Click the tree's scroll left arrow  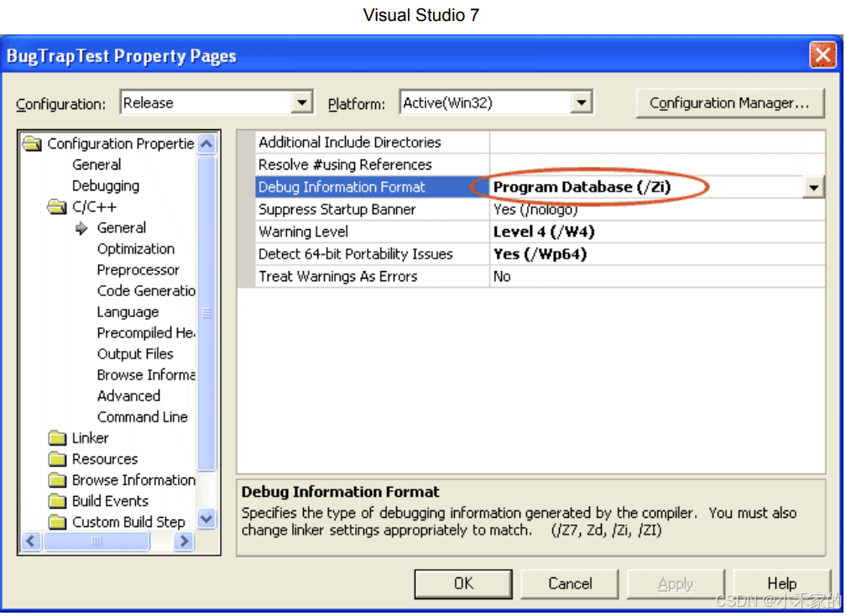point(31,541)
